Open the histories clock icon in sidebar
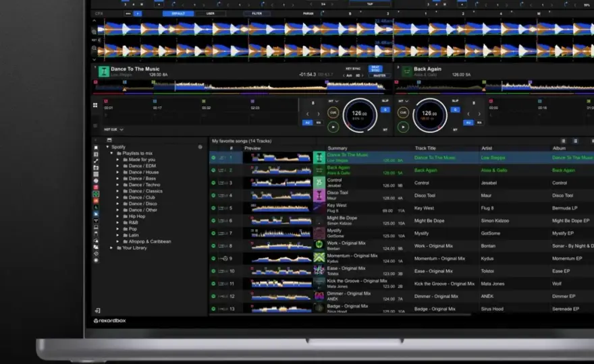 pyautogui.click(x=96, y=253)
